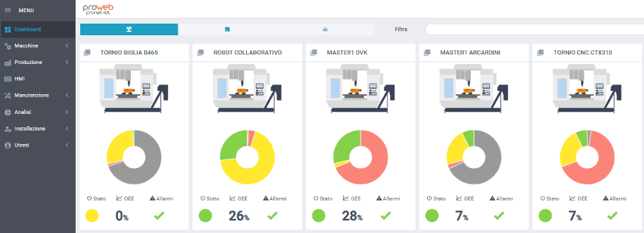Open the HMI sidebar item
The image size is (644, 233).
click(x=38, y=79)
